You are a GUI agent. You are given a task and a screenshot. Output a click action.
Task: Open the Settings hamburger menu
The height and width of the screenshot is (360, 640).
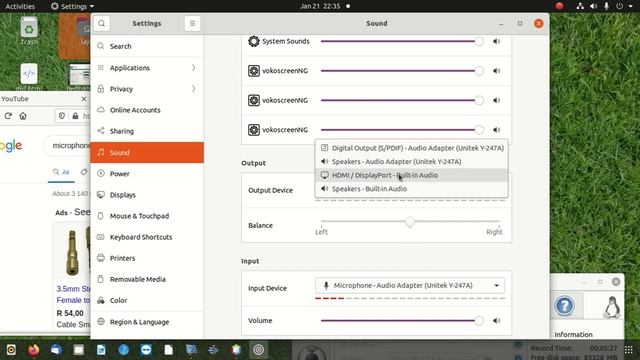coord(192,23)
